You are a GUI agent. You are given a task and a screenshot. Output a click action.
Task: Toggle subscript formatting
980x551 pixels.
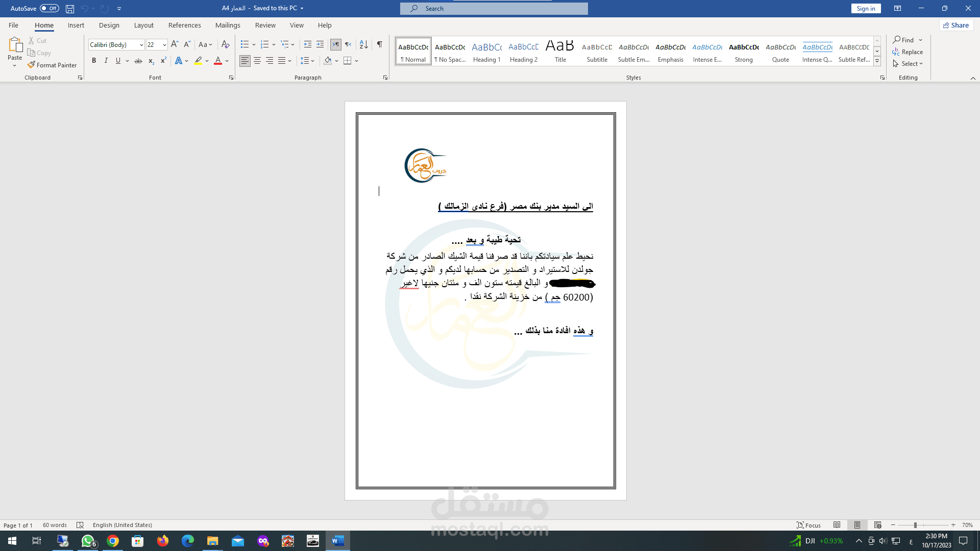[x=151, y=61]
